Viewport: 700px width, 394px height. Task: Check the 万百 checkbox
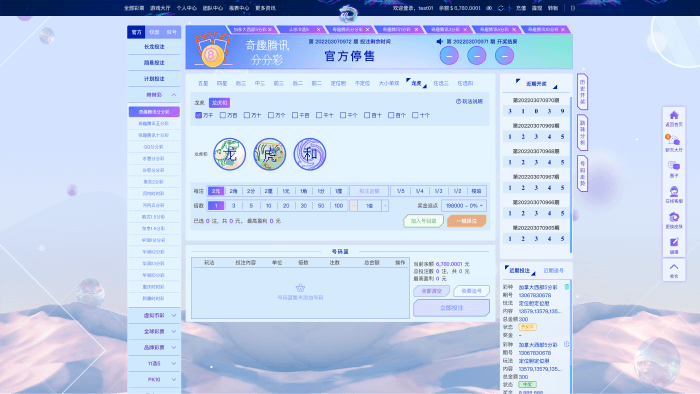tap(223, 115)
